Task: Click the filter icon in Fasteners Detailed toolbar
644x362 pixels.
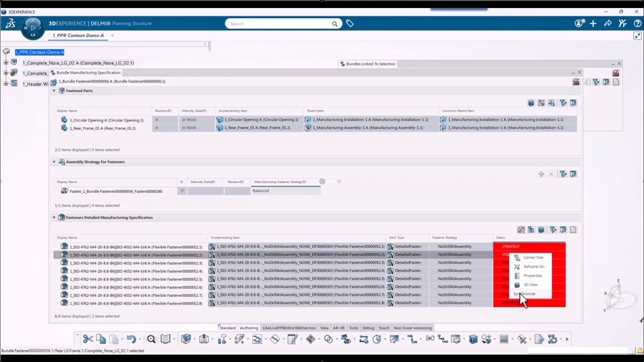Action: [x=553, y=230]
